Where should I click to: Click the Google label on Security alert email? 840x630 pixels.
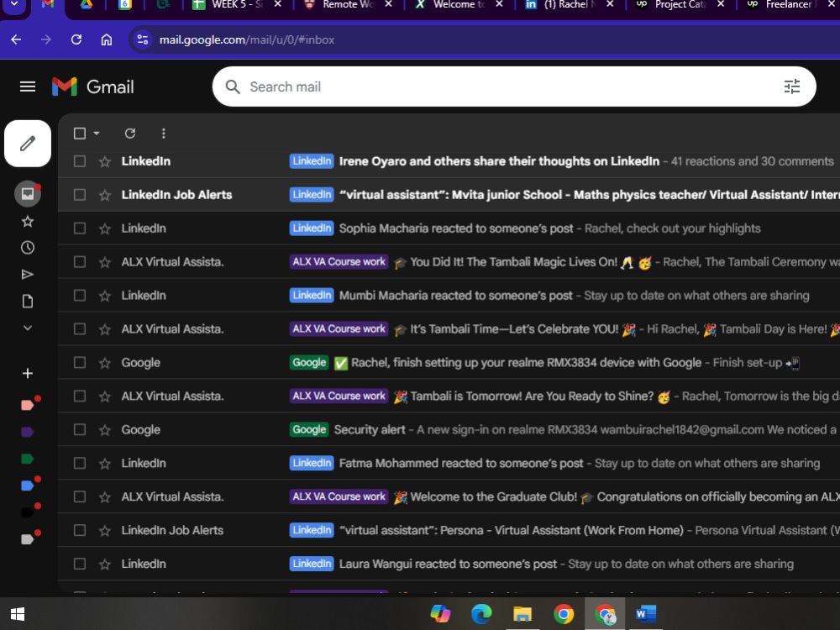click(309, 429)
